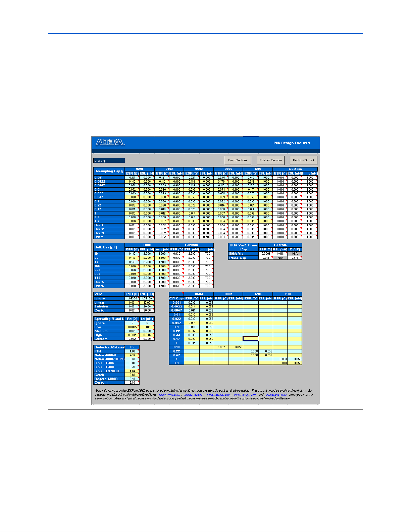
Task: Click the Bulk Cap (µF) table header
Action: point(109,247)
